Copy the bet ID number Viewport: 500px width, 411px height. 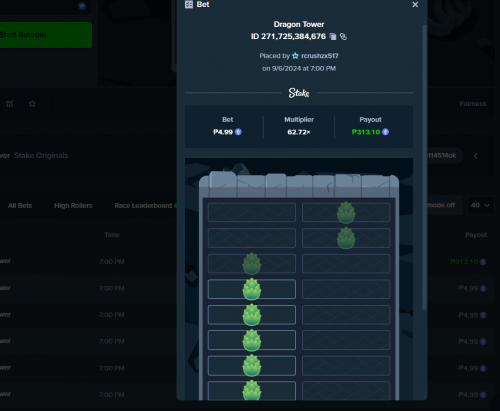click(333, 36)
